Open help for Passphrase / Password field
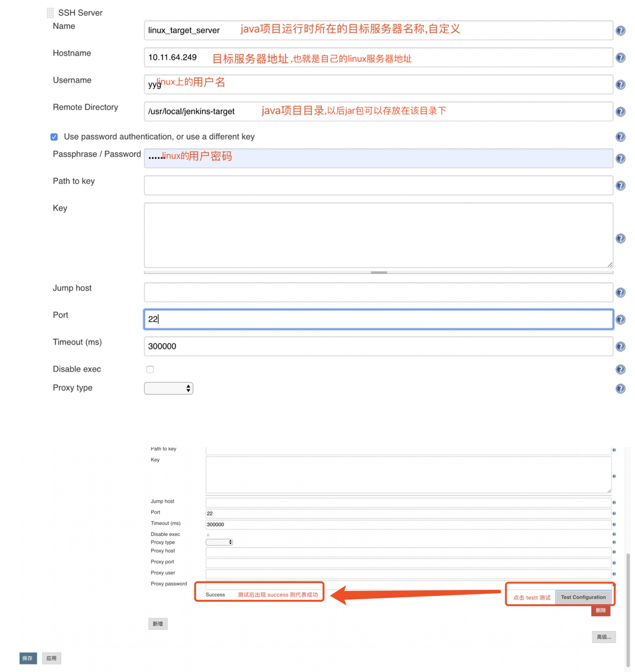This screenshot has height=672, width=635. (x=620, y=159)
